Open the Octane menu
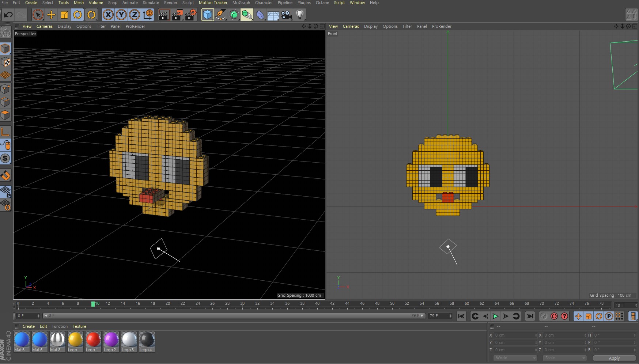Image resolution: width=639 pixels, height=364 pixels. 322,3
